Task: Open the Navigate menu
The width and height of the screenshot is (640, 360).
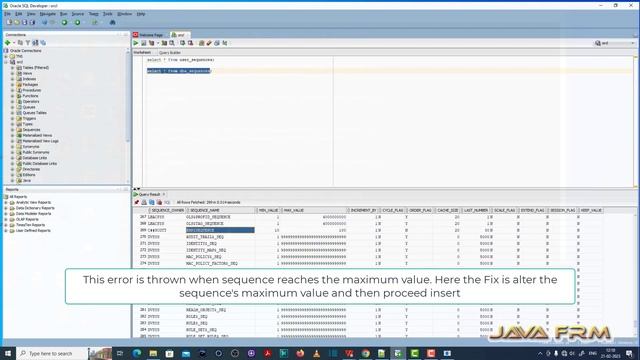Action: click(47, 14)
